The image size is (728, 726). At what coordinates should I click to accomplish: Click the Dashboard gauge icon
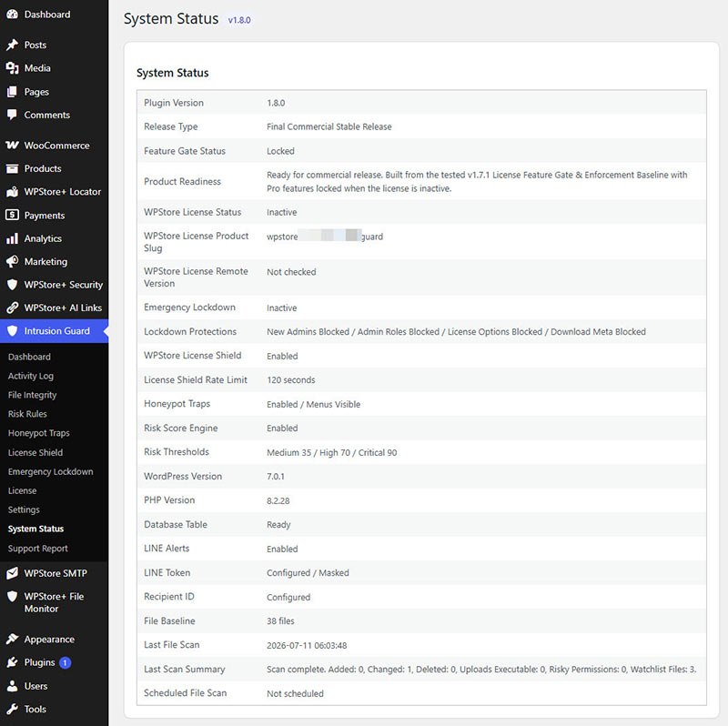12,15
